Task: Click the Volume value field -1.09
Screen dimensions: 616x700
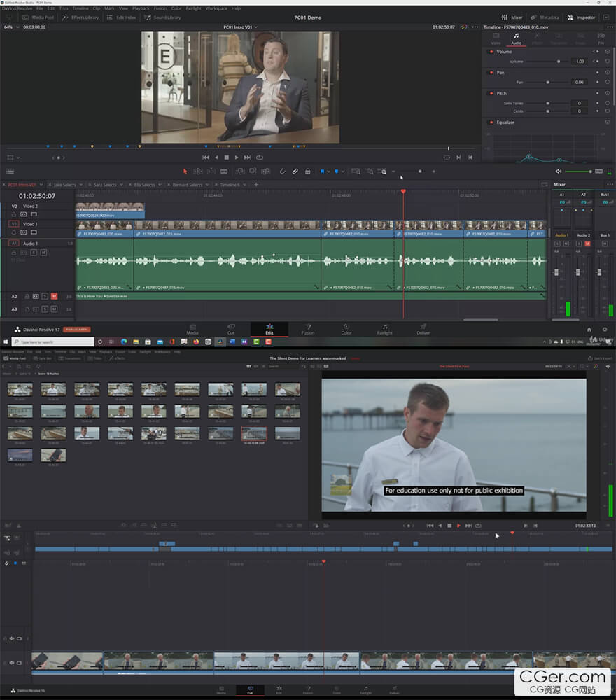Action: [580, 62]
